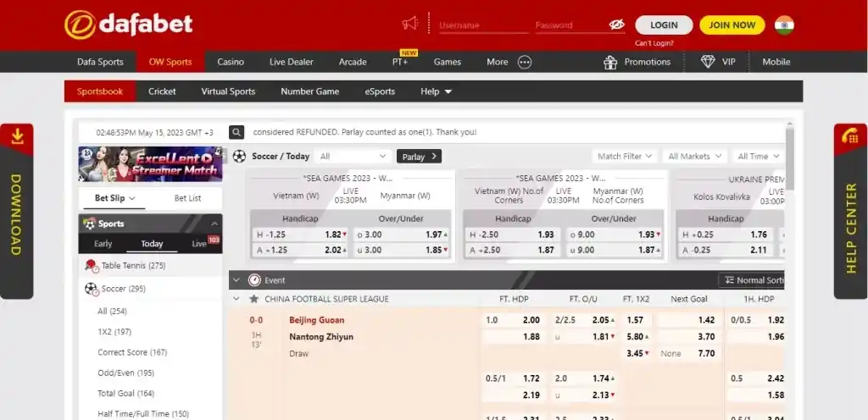Click the Username input field
Screen dimensions: 868x420
(482, 25)
